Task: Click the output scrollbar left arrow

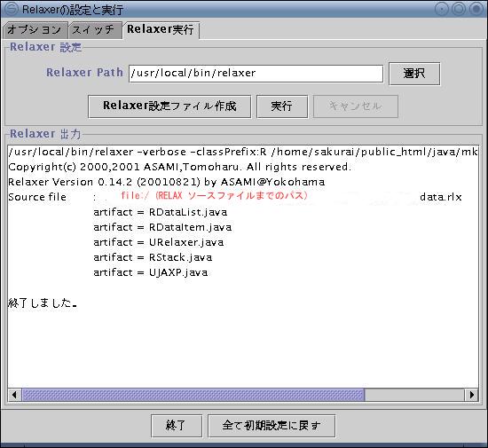Action: (14, 395)
